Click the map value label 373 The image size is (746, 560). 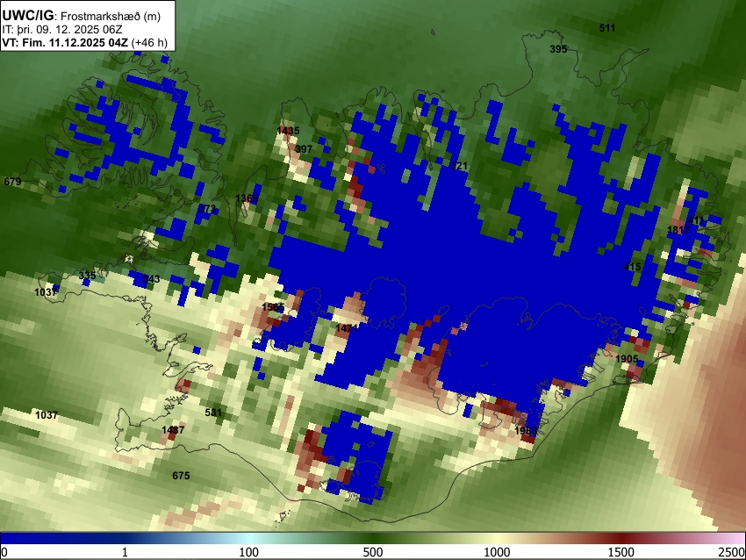(x=207, y=209)
